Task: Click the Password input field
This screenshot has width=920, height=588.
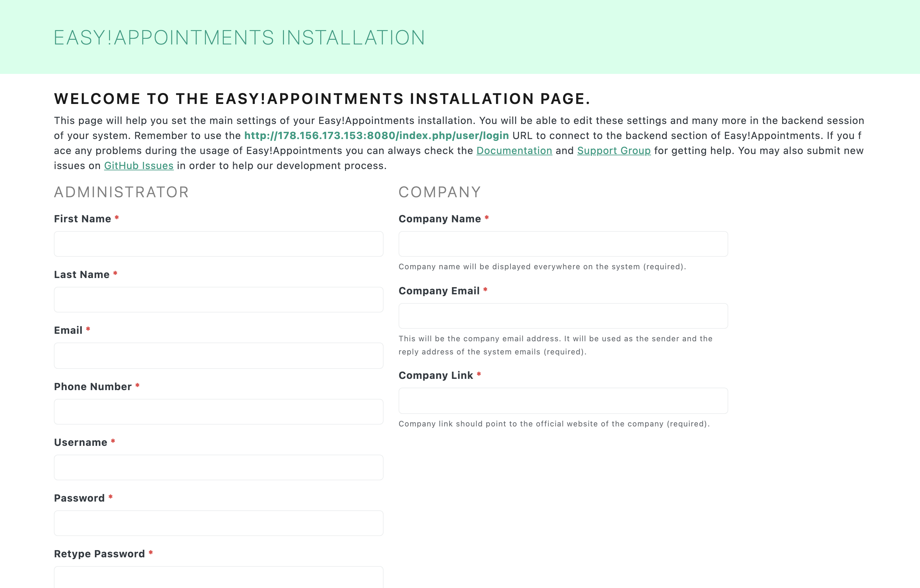Action: (x=218, y=523)
